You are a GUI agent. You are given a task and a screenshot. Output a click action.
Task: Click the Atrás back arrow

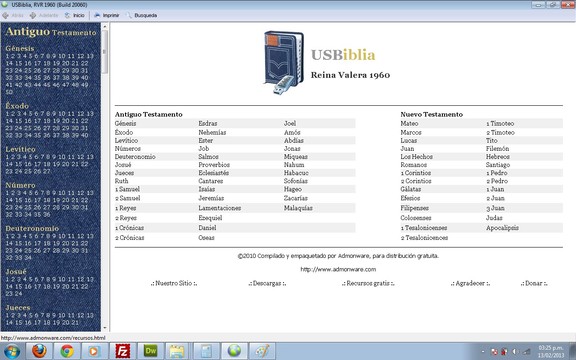pos(6,15)
